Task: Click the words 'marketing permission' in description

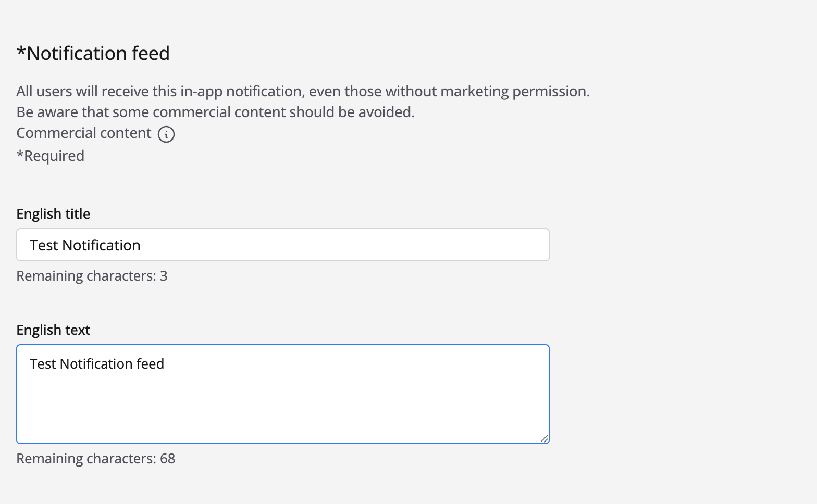Action: point(515,92)
